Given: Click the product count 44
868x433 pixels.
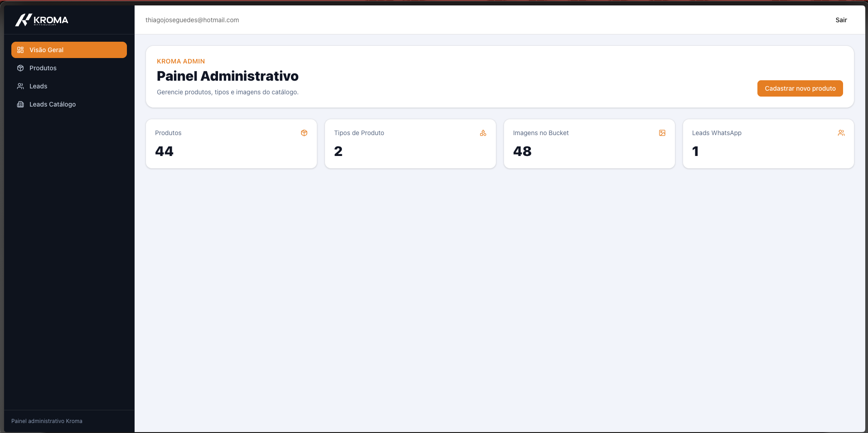Looking at the screenshot, I should 164,151.
